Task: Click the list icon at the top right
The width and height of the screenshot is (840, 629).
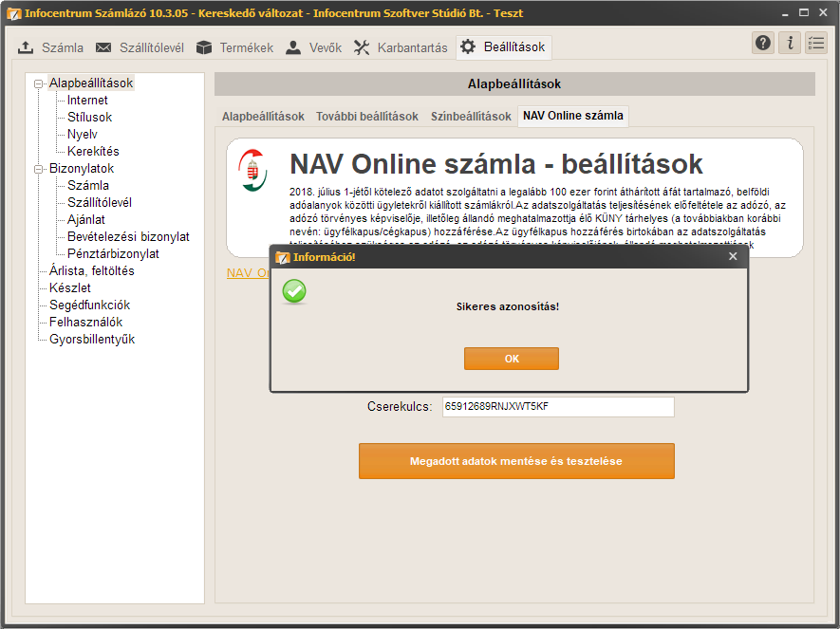Action: 816,43
